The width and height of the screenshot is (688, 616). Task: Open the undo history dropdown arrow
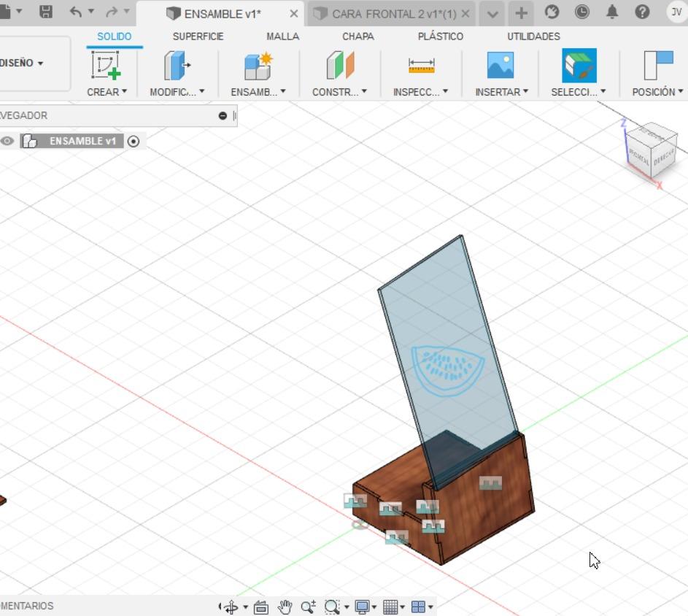[91, 11]
